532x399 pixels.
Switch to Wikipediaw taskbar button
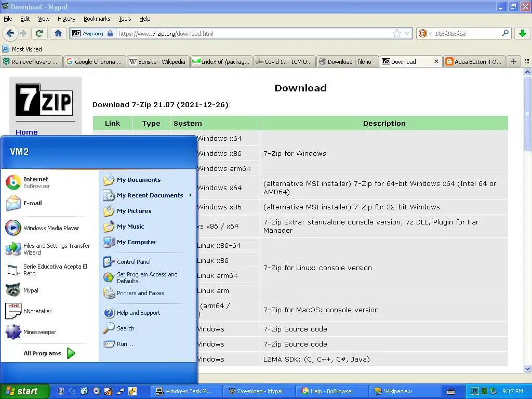pyautogui.click(x=405, y=391)
